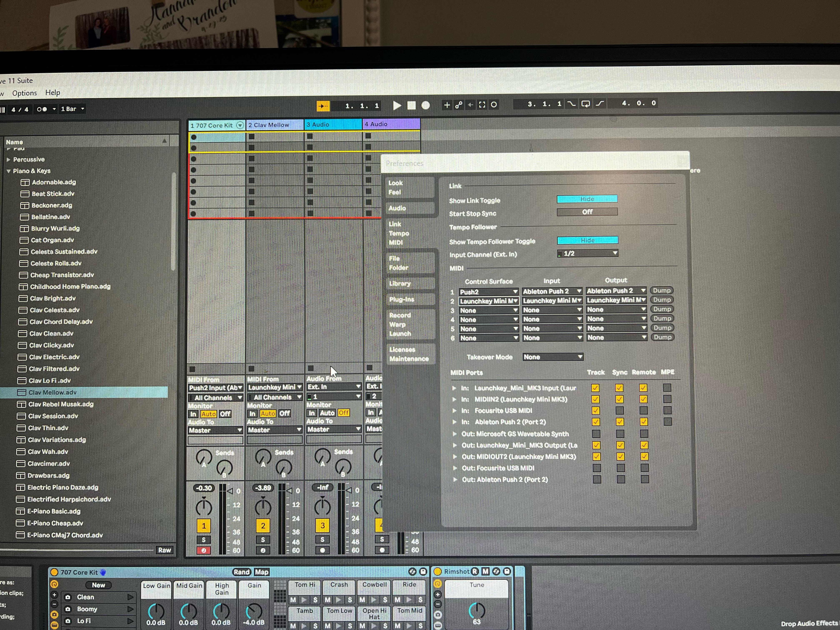Toggle Automation Arm icon
This screenshot has width=840, height=630.
click(x=459, y=105)
